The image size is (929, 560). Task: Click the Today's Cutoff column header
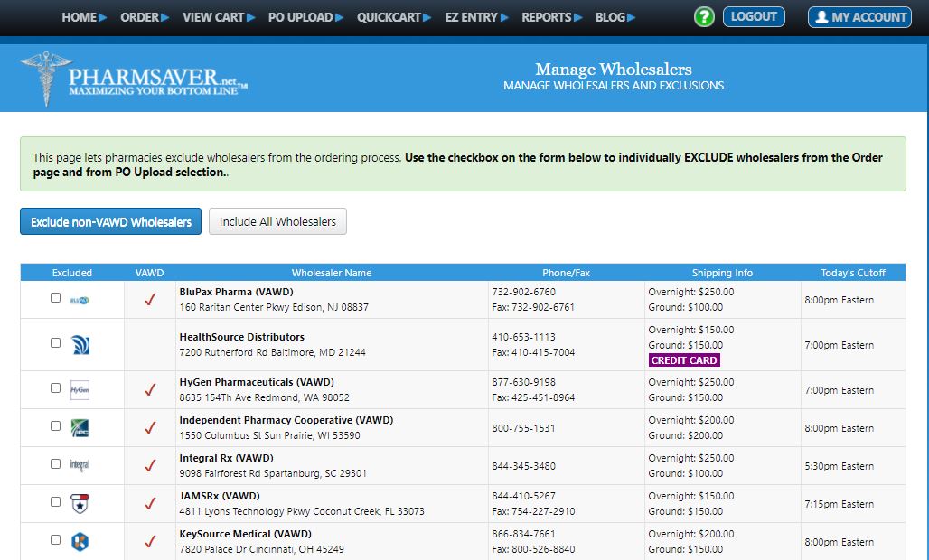(853, 273)
